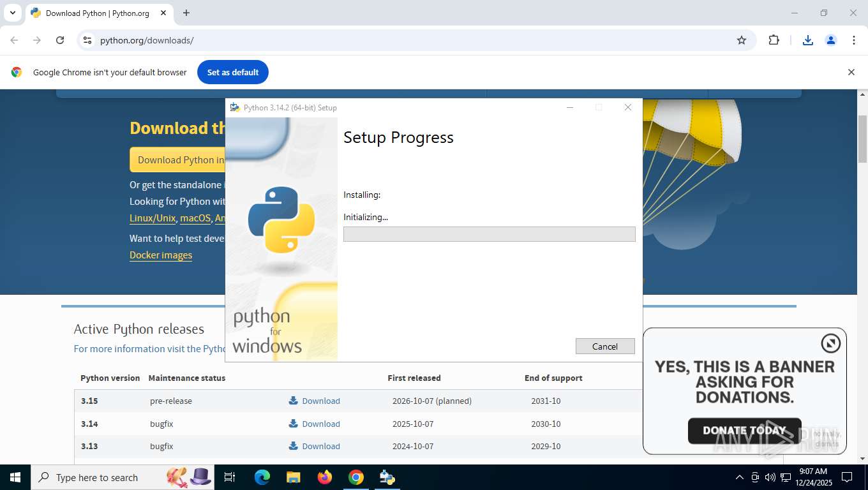Click the Download Python yellow button

[178, 160]
